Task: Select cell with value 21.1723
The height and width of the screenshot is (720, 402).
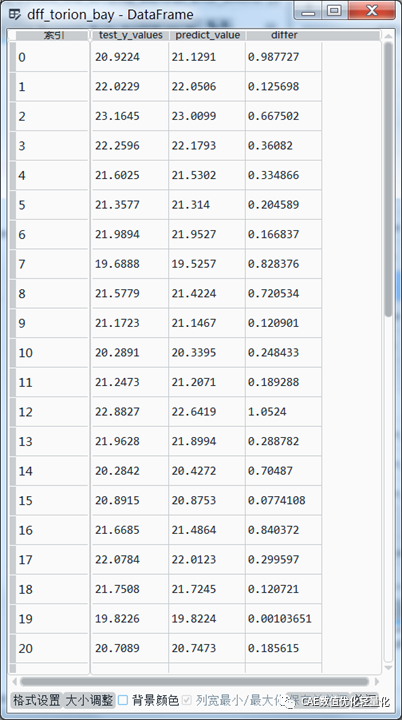Action: pyautogui.click(x=130, y=323)
